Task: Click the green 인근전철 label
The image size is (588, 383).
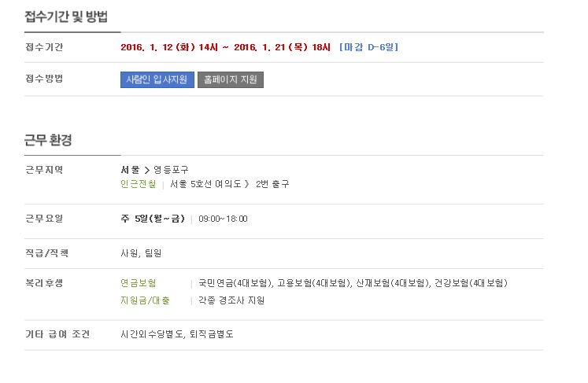Action: pos(138,184)
